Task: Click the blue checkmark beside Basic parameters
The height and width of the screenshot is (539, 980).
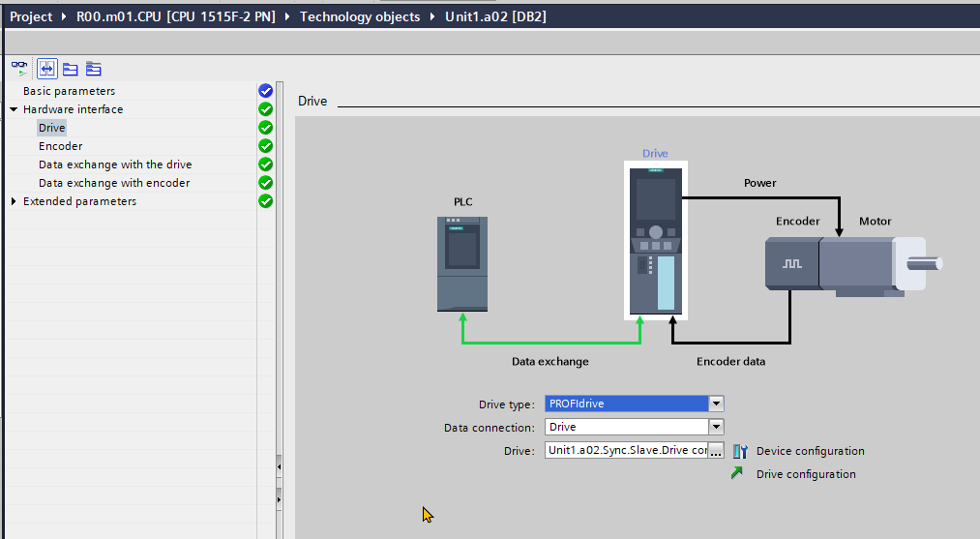Action: (266, 91)
